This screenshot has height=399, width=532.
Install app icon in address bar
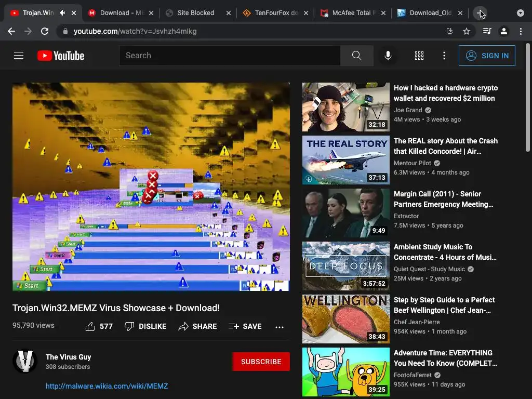pyautogui.click(x=450, y=31)
